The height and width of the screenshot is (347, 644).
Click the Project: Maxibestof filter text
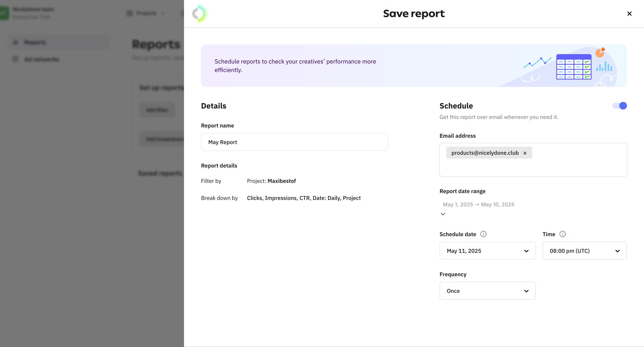click(x=271, y=181)
